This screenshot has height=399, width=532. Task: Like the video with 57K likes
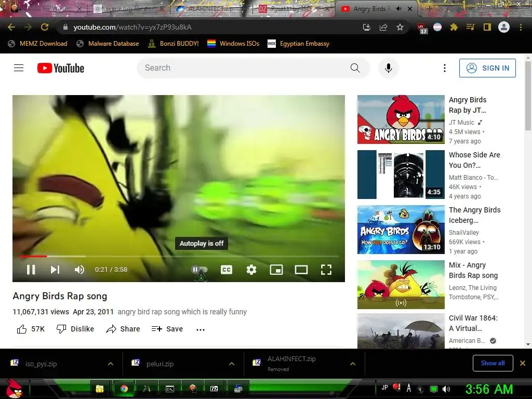[31, 329]
